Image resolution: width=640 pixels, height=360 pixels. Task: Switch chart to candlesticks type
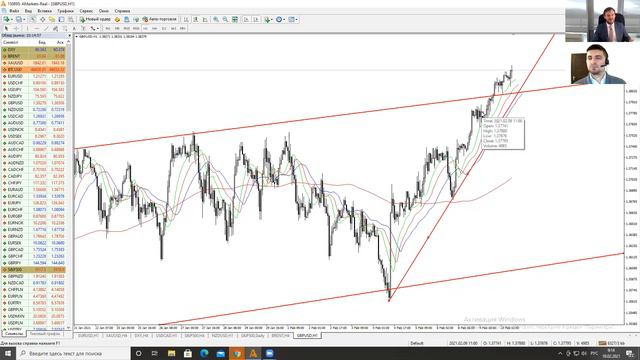(196, 19)
